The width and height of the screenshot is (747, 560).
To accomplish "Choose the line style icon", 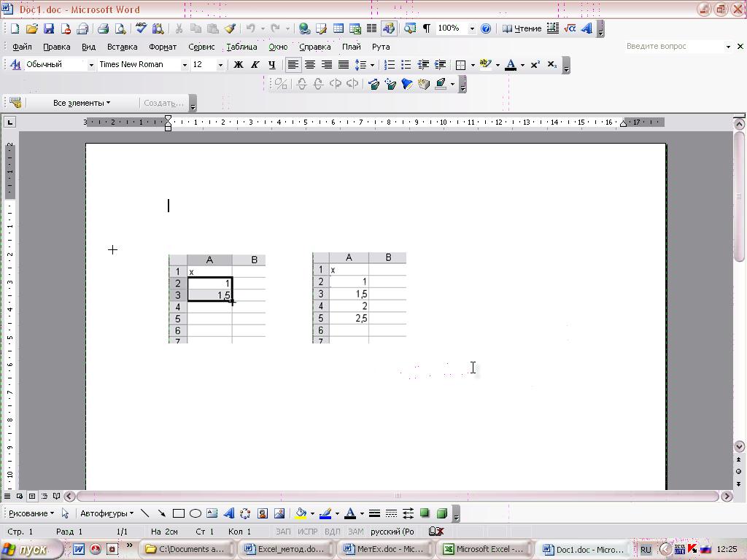I will click(x=374, y=513).
